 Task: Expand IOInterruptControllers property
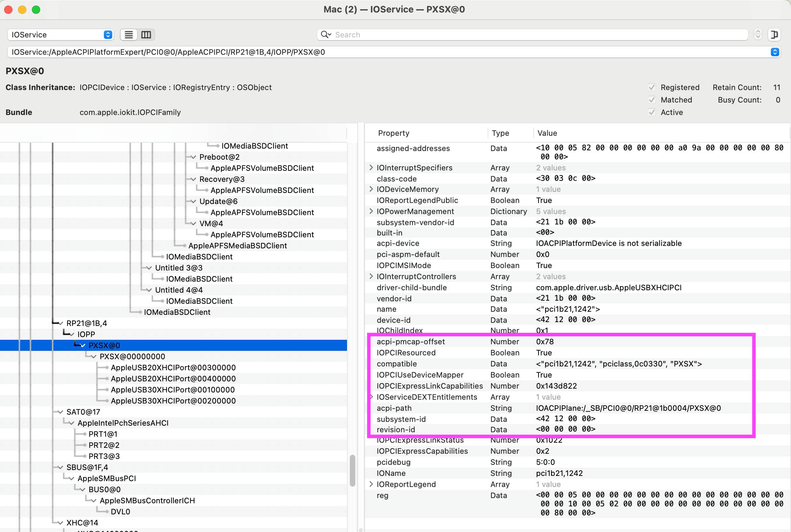coord(371,276)
